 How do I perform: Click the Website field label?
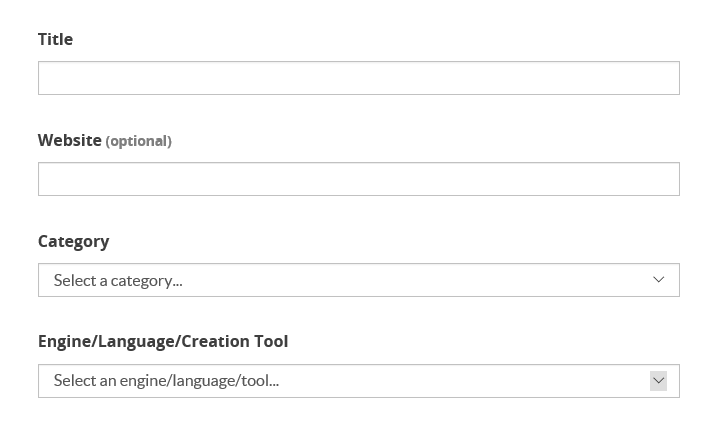pyautogui.click(x=70, y=141)
